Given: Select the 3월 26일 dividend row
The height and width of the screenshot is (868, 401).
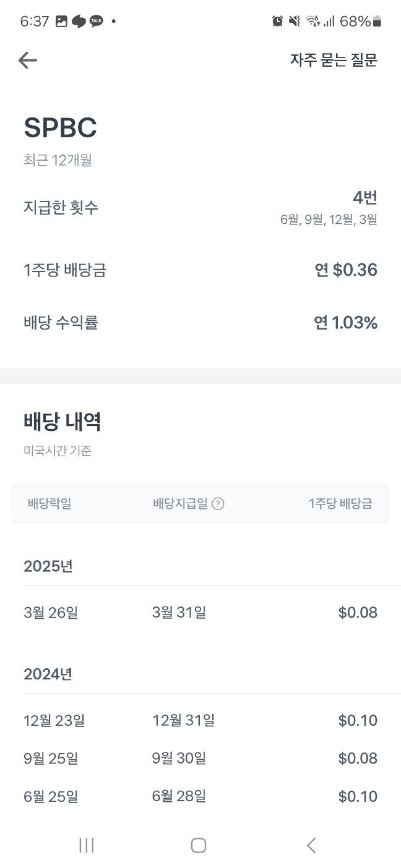Looking at the screenshot, I should click(200, 613).
